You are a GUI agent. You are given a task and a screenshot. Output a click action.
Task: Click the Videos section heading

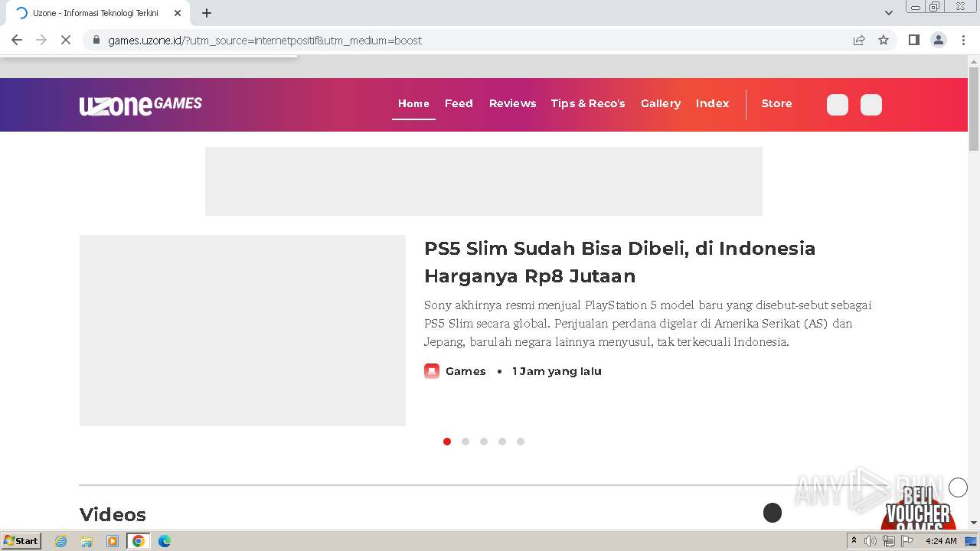coord(113,514)
